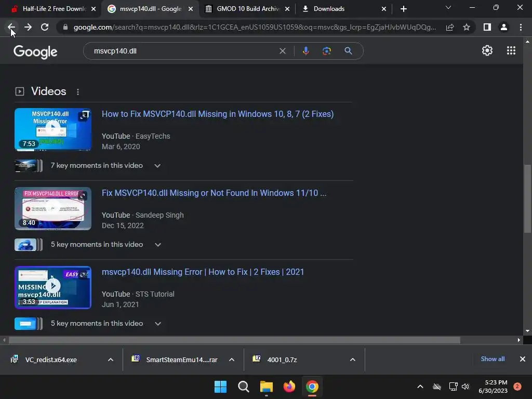Screen dimensions: 532x399
Task: Open Google quick settings gear
Action: pyautogui.click(x=487, y=50)
